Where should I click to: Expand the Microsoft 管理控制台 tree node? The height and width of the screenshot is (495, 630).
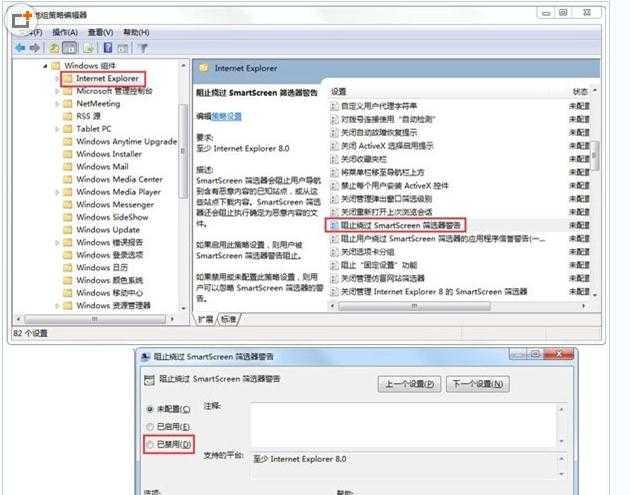coord(57,91)
